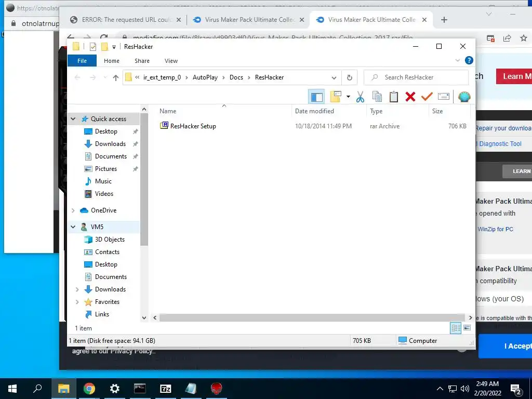The width and height of the screenshot is (532, 399).
Task: Click the envelope email icon
Action: (444, 97)
